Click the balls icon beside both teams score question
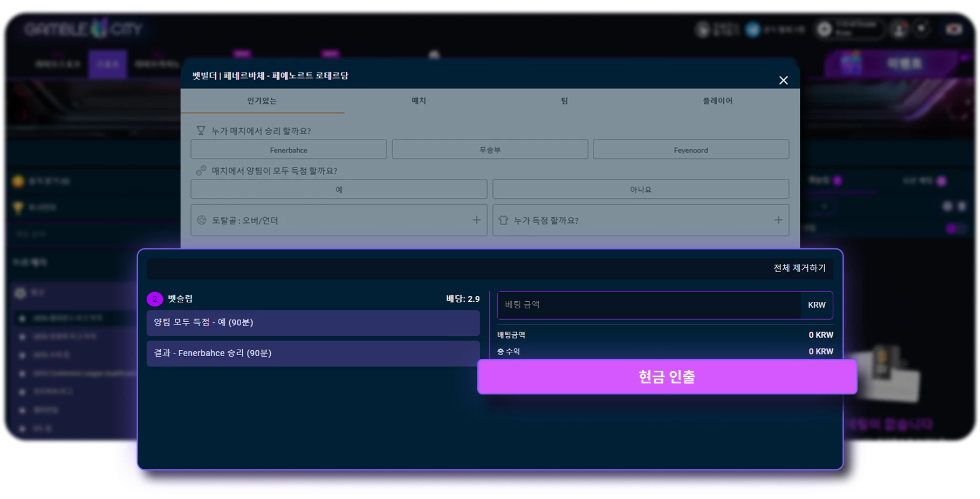This screenshot has height=499, width=980. 201,170
